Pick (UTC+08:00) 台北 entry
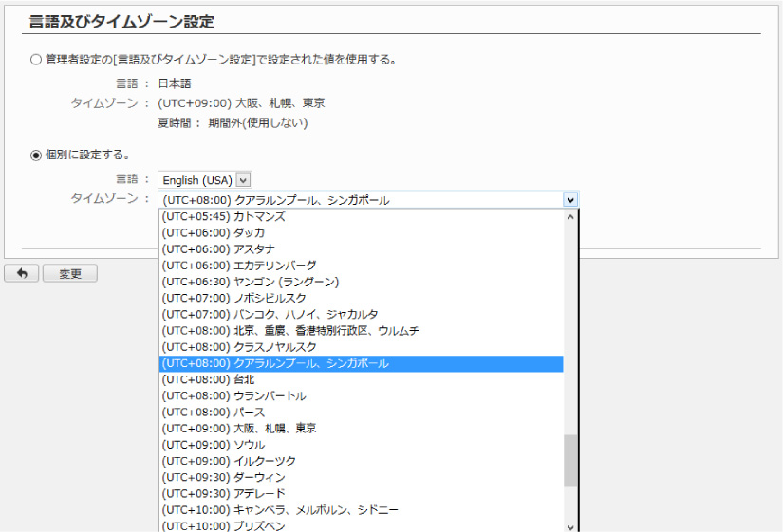Screen dimensions: 783x532 click(x=361, y=379)
